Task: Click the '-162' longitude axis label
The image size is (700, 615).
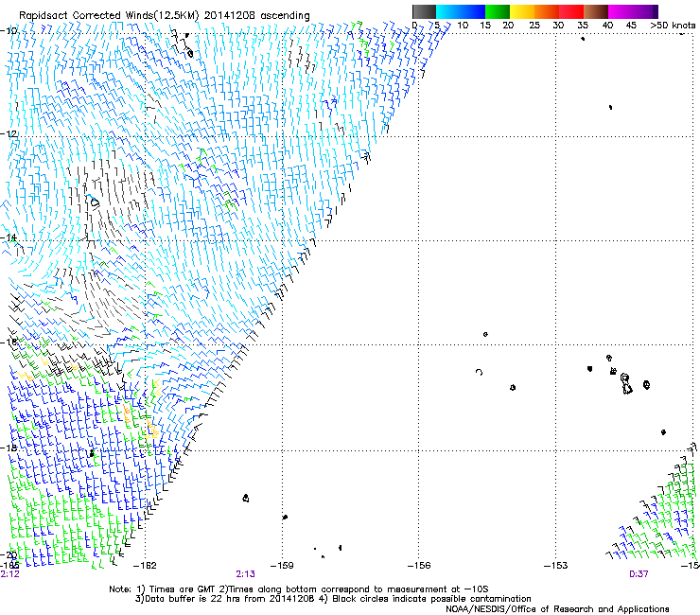Action: [145, 566]
